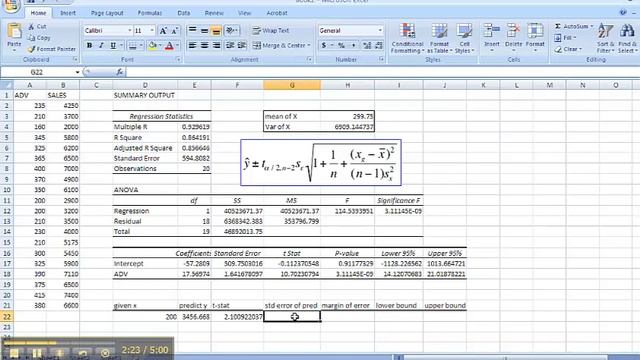This screenshot has height=360, width=640.
Task: Open the Page Layout tab
Action: [x=107, y=13]
